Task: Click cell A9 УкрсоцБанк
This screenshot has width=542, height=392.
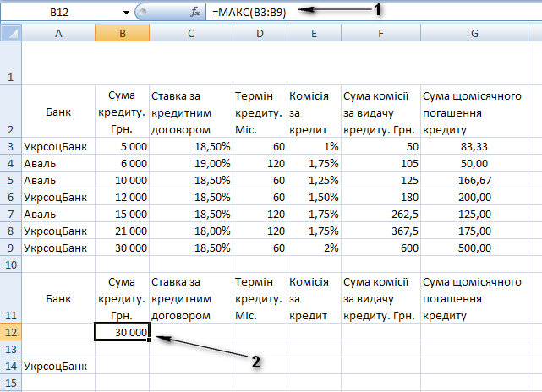Action: click(58, 248)
